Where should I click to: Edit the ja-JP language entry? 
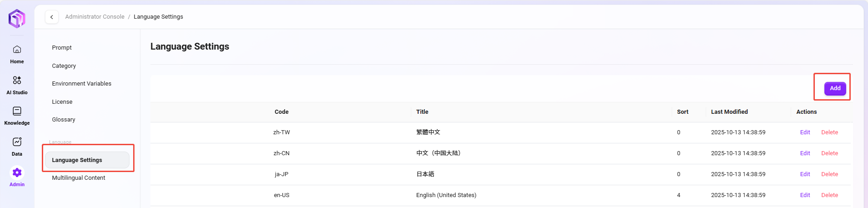tap(805, 174)
